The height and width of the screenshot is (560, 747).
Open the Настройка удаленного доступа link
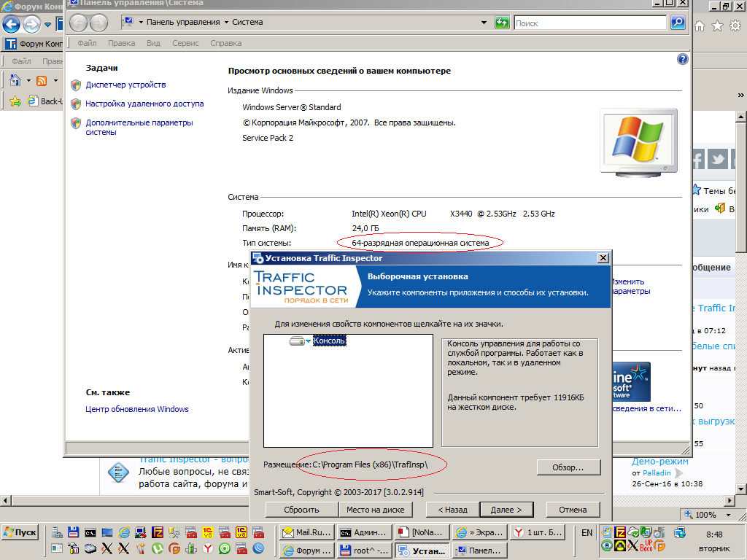click(x=144, y=104)
